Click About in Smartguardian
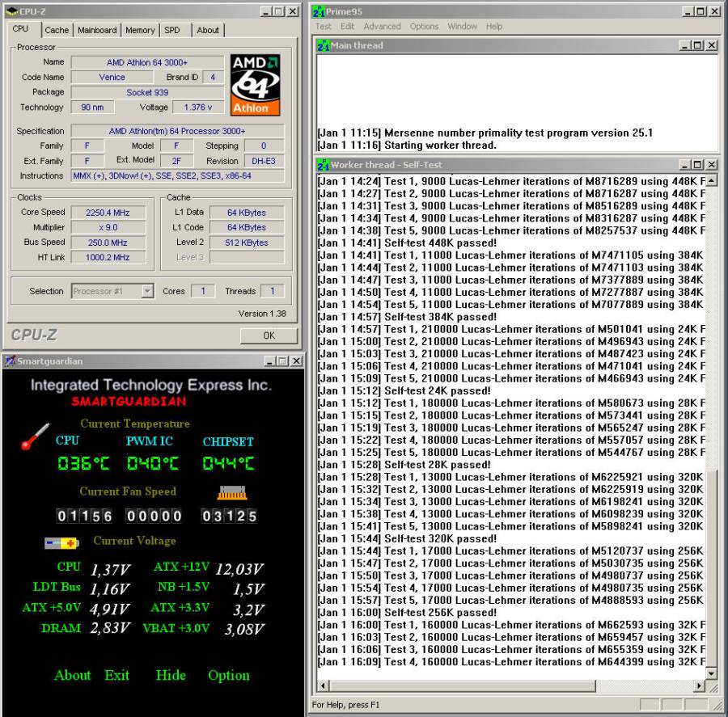The height and width of the screenshot is (717, 728). 73,675
